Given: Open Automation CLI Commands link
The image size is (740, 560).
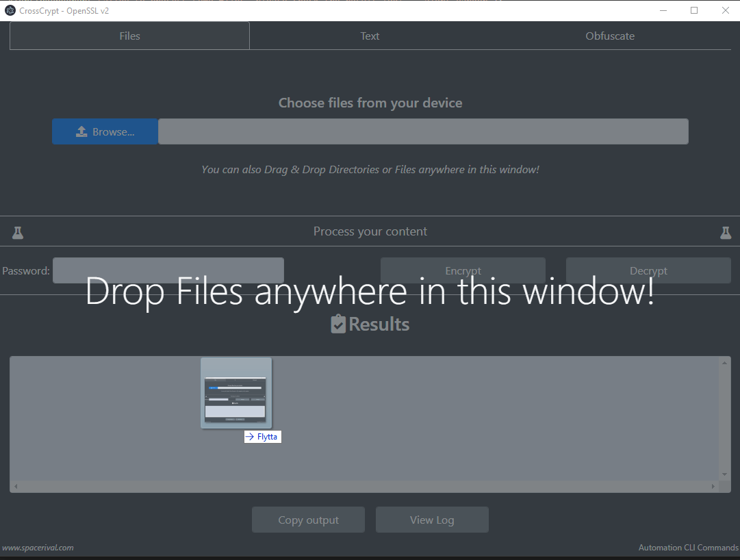Looking at the screenshot, I should pyautogui.click(x=688, y=548).
